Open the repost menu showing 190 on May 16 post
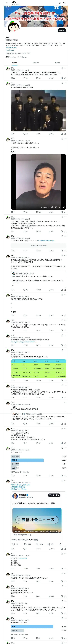 click(x=26, y=134)
